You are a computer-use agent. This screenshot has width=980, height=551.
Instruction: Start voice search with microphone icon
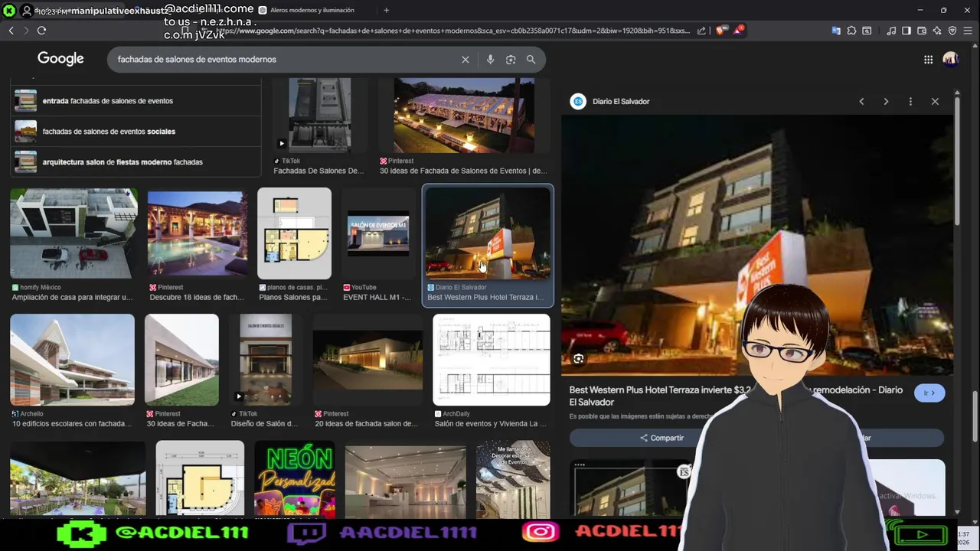click(490, 60)
